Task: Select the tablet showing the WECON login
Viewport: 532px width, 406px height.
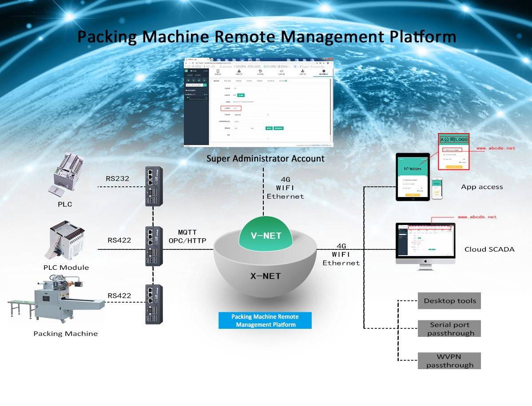Action: point(413,177)
